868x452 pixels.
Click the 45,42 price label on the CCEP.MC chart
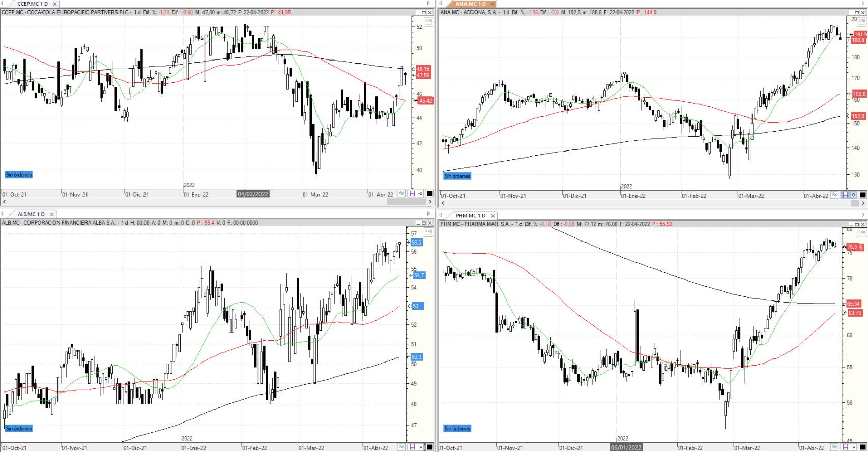coord(425,101)
